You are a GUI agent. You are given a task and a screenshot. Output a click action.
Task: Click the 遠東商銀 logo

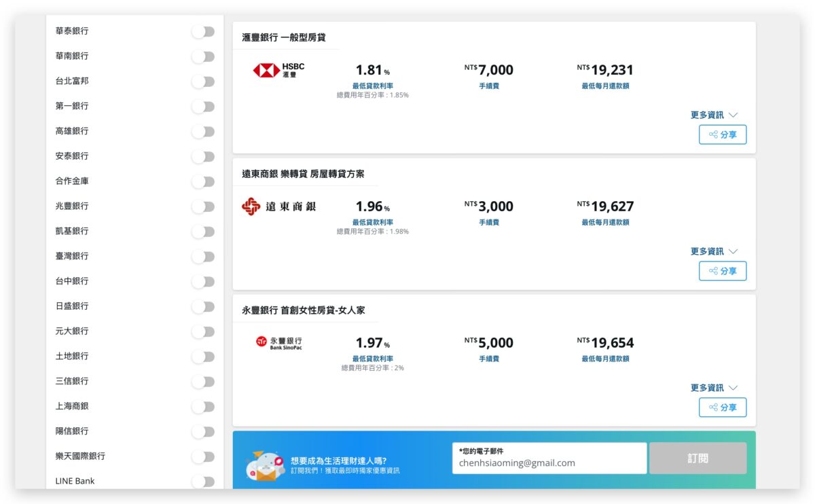pyautogui.click(x=279, y=206)
